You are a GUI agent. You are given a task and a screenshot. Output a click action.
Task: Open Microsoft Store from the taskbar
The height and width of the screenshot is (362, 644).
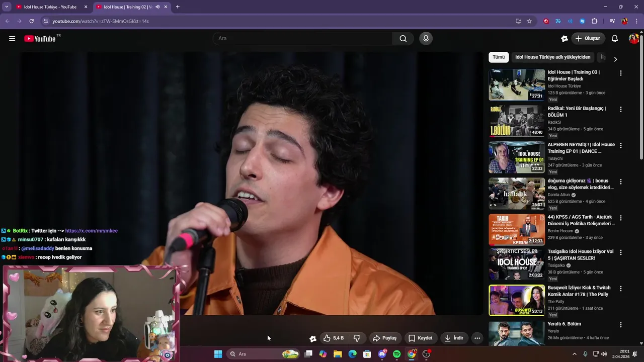[x=367, y=354]
